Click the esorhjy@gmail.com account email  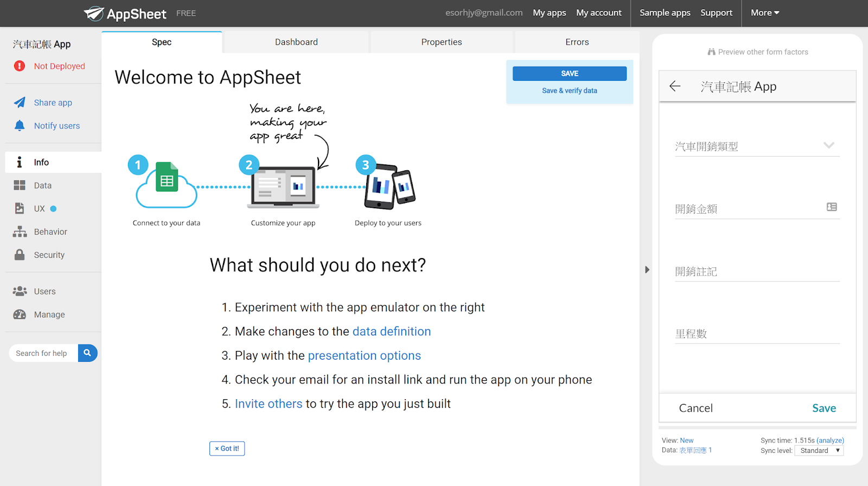click(x=484, y=12)
